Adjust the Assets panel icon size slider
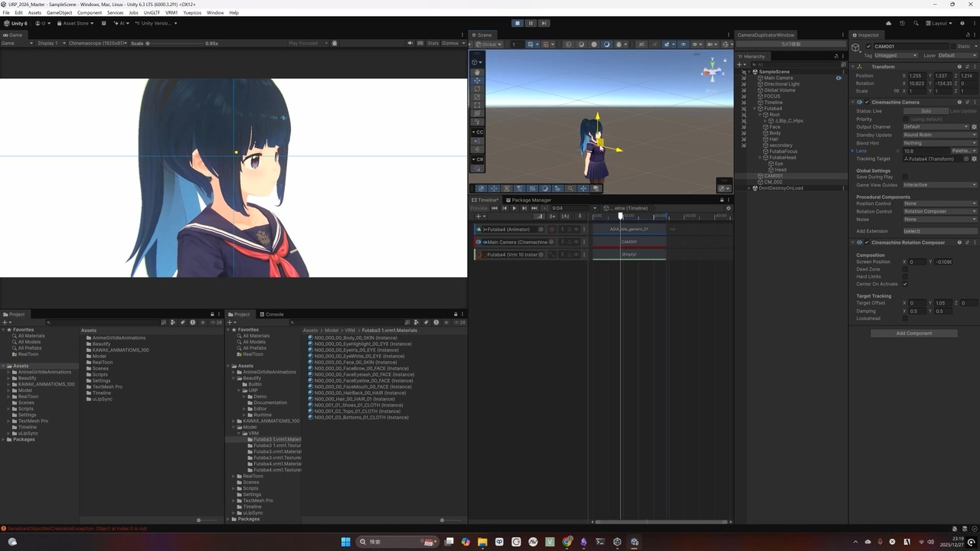Image resolution: width=980 pixels, height=551 pixels. click(198, 520)
